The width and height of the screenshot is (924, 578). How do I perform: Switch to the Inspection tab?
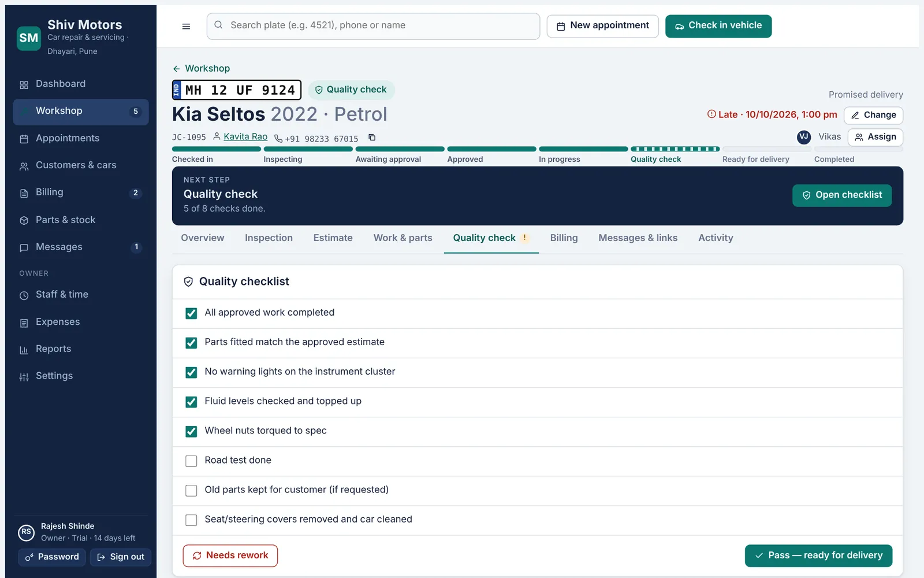tap(269, 238)
